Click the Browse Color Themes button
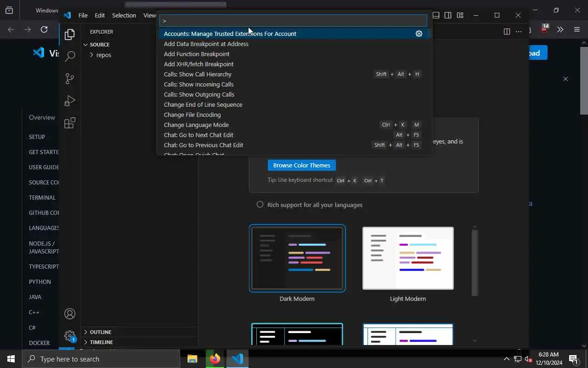The width and height of the screenshot is (588, 368). [x=301, y=165]
